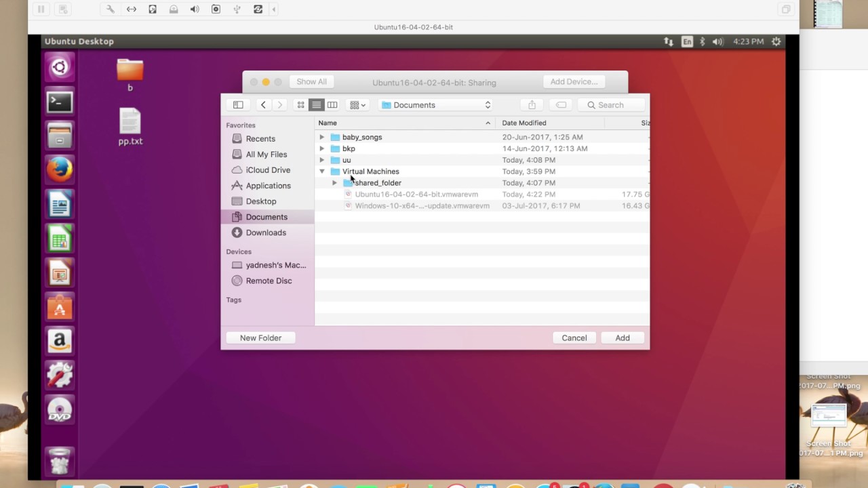The height and width of the screenshot is (488, 868).
Task: Open LibreOffice Writer in launcher
Action: [x=60, y=204]
